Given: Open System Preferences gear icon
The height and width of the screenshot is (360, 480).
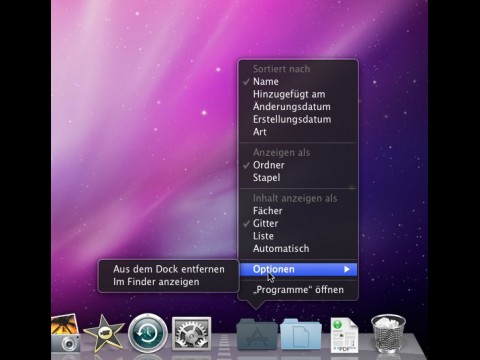Looking at the screenshot, I should click(x=191, y=334).
